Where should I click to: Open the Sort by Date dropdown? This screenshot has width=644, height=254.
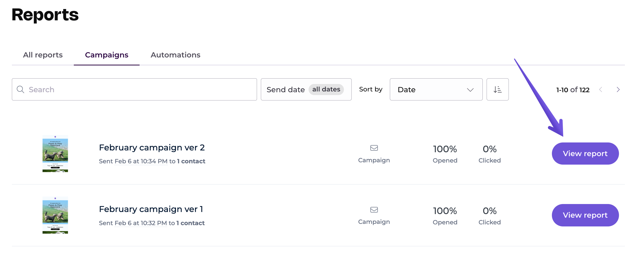(x=436, y=89)
